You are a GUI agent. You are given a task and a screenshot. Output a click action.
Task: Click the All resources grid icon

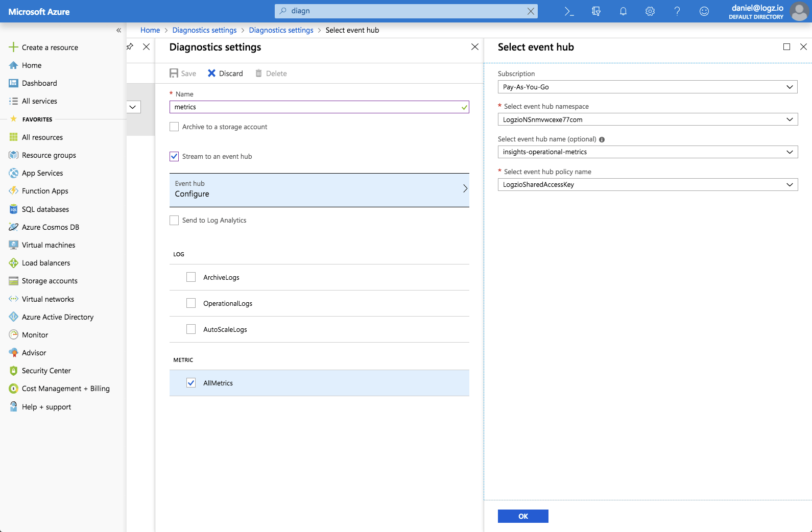(x=13, y=137)
